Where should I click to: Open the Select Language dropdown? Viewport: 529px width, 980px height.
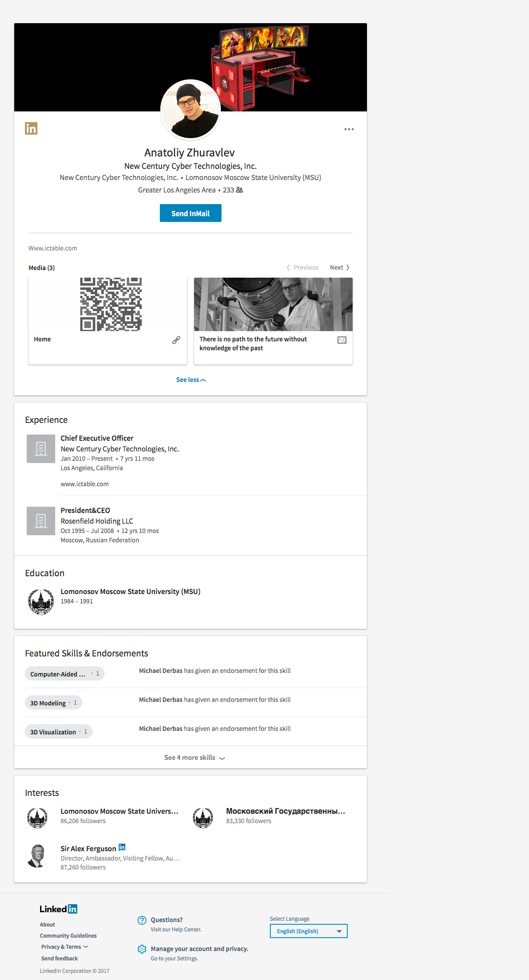pyautogui.click(x=309, y=931)
